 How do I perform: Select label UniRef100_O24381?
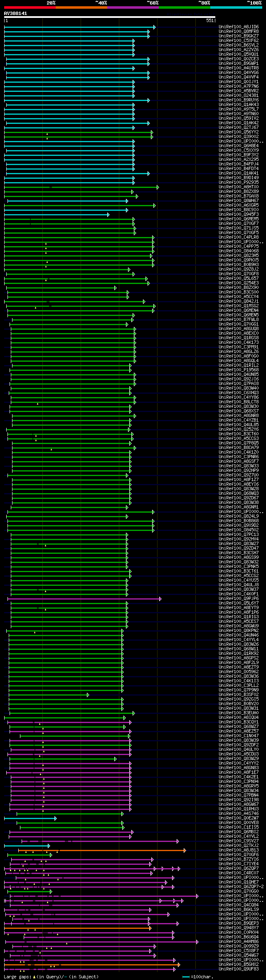239,96
